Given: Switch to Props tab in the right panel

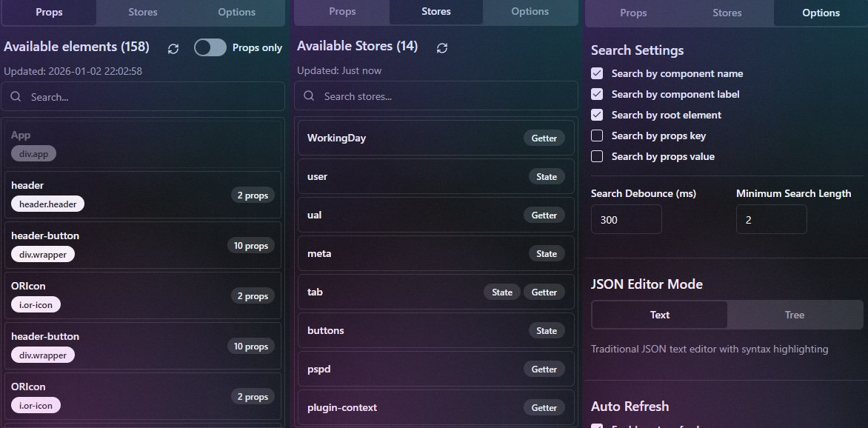Looking at the screenshot, I should point(633,13).
